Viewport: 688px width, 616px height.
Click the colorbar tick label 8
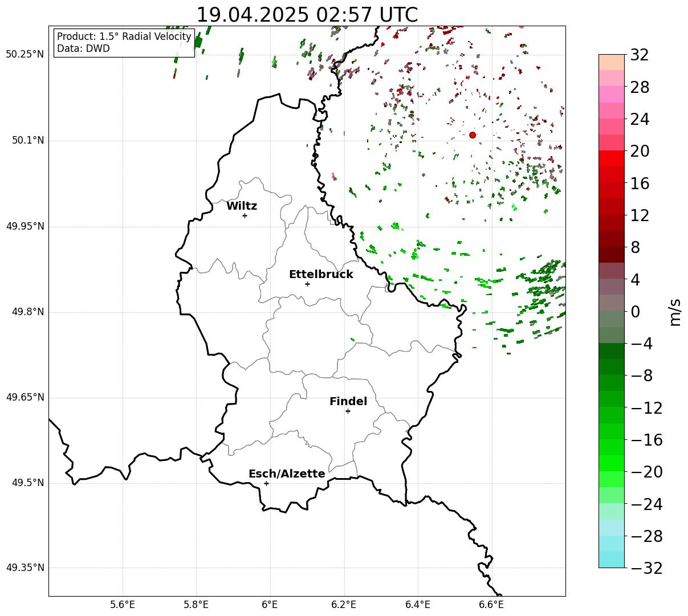pyautogui.click(x=635, y=248)
